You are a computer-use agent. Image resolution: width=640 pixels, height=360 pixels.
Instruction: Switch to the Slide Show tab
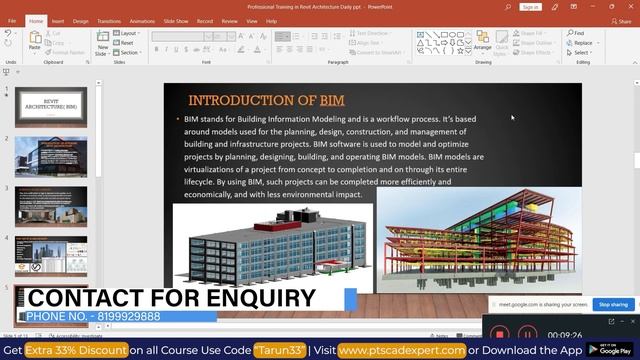(x=176, y=21)
